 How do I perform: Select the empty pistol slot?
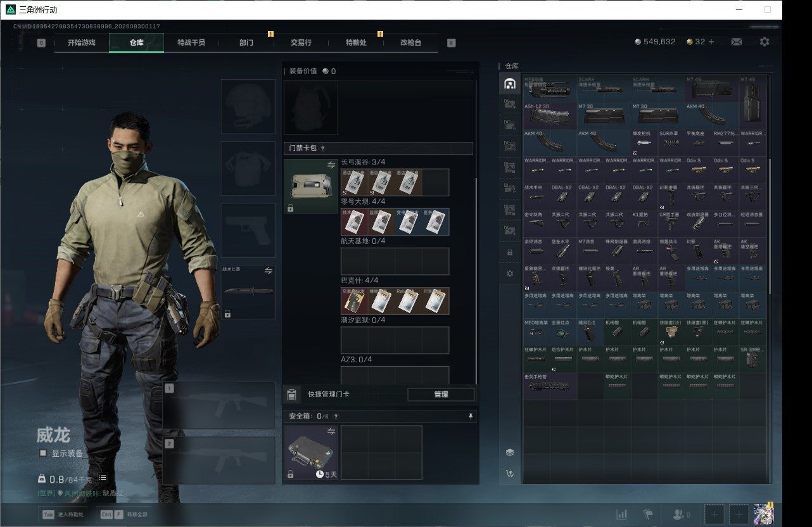point(248,230)
